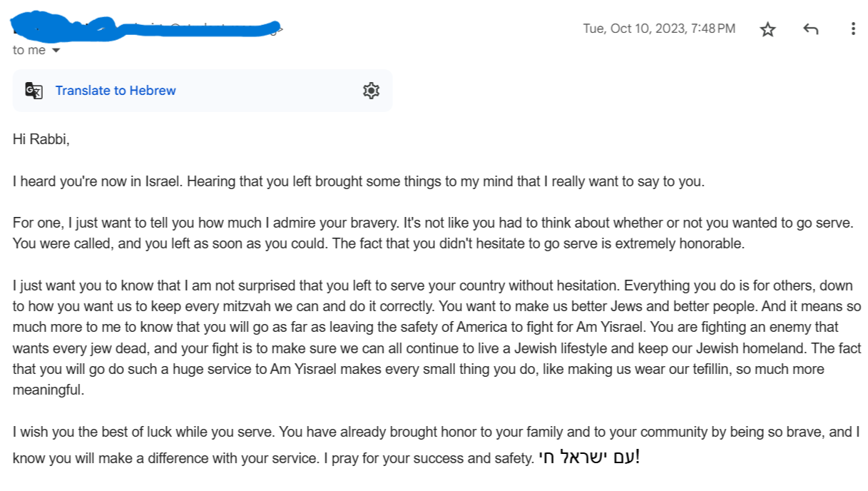Click the 'to me' recipient label
The height and width of the screenshot is (491, 868).
click(x=29, y=51)
